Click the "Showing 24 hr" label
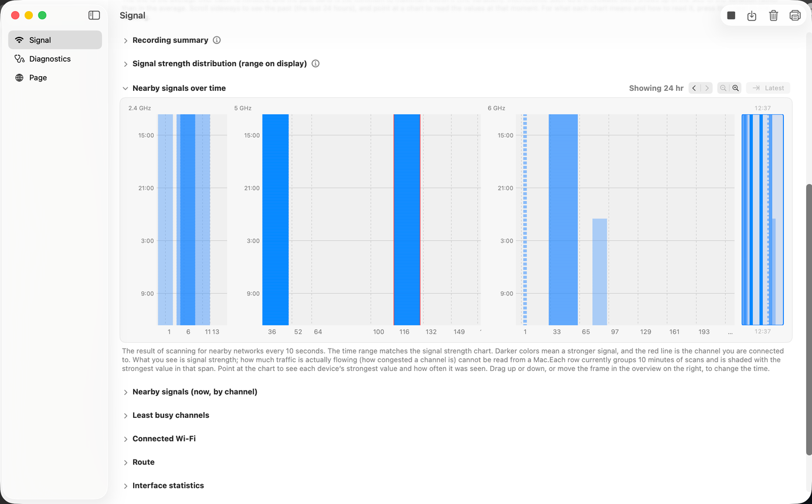The image size is (812, 504). pyautogui.click(x=656, y=88)
